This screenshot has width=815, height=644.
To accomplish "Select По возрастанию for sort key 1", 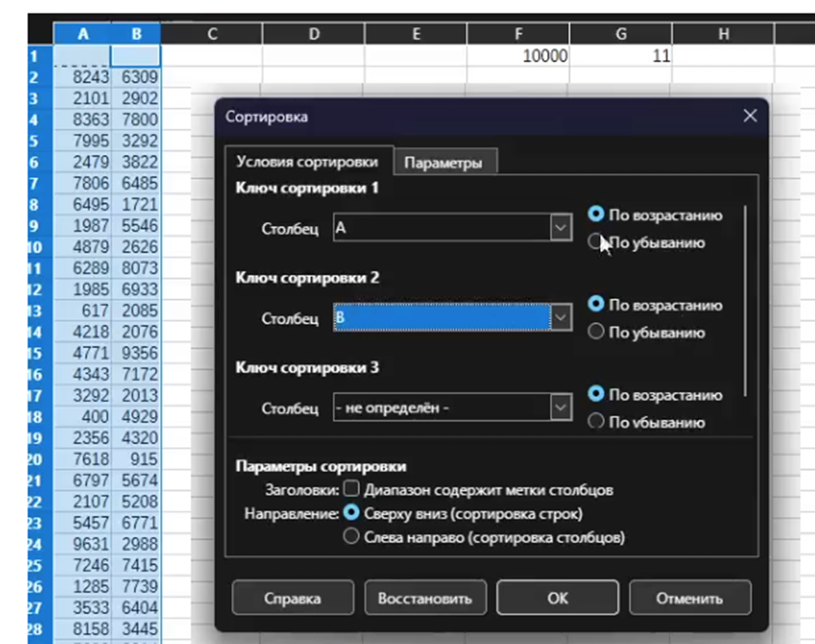I will 596,215.
